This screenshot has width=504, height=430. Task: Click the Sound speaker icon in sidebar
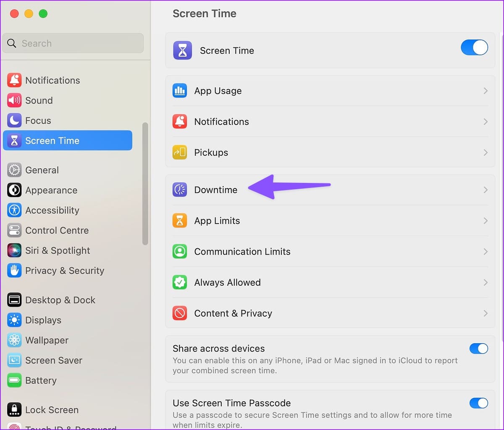14,100
